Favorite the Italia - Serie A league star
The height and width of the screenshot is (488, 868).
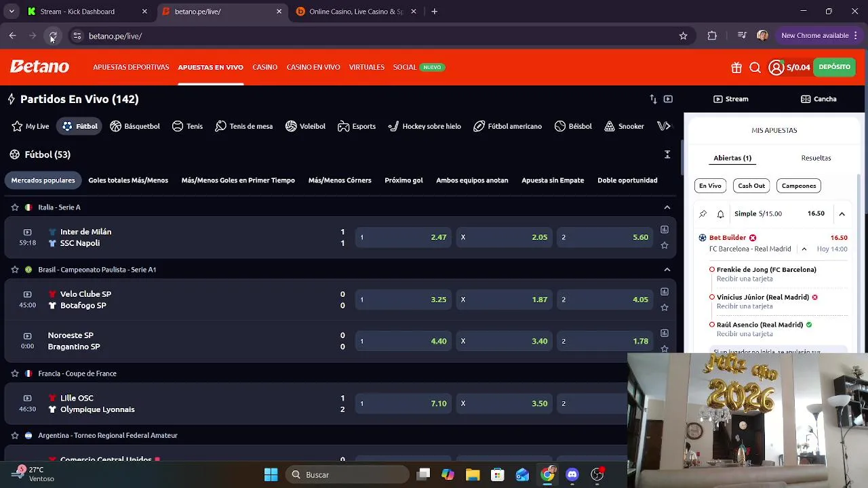pos(15,207)
